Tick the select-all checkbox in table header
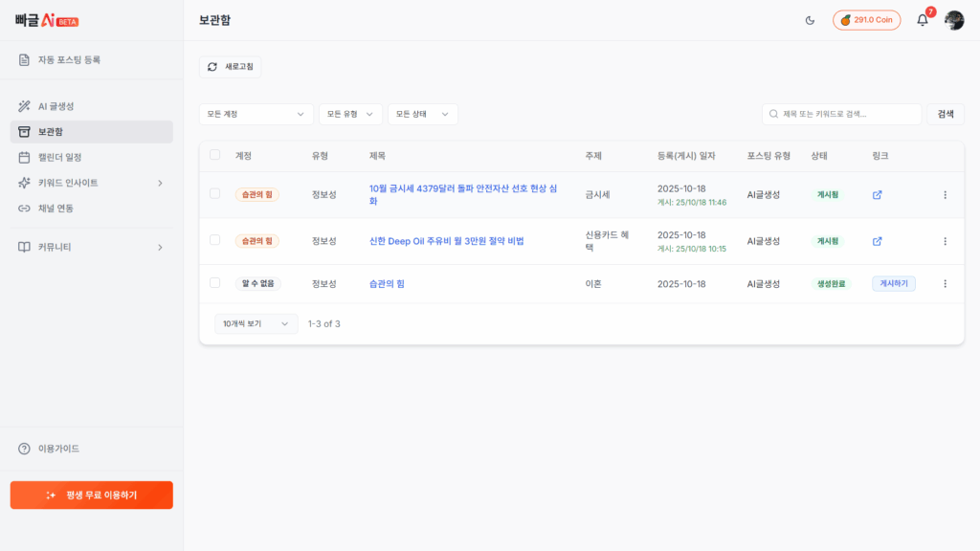Viewport: 980px width, 551px height. point(214,155)
